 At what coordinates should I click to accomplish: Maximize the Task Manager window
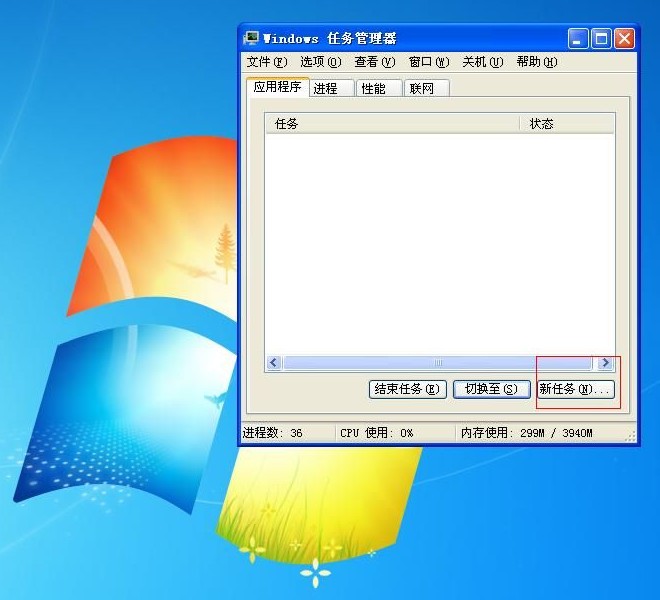click(601, 39)
